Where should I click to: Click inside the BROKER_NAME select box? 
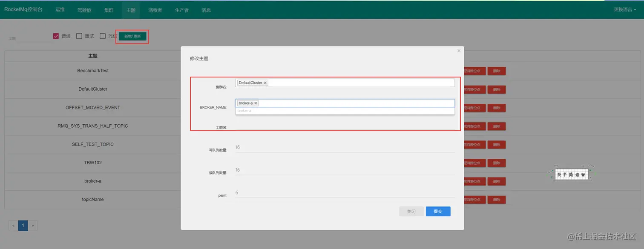click(345, 103)
